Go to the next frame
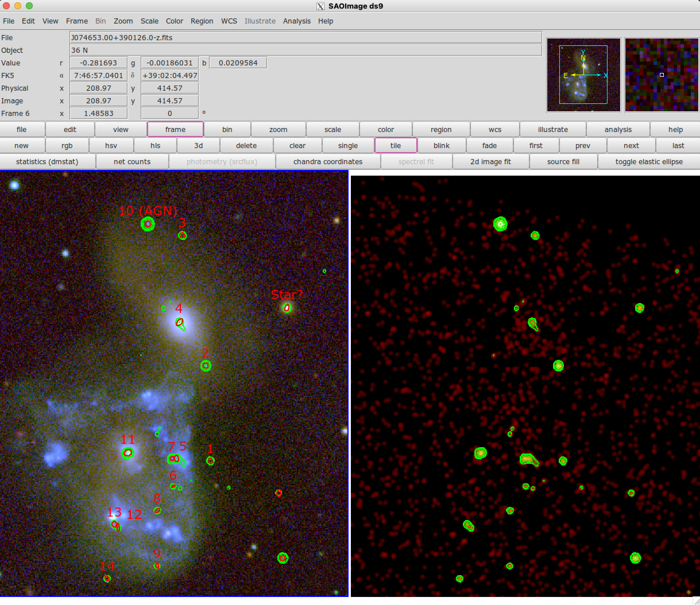 click(x=631, y=146)
